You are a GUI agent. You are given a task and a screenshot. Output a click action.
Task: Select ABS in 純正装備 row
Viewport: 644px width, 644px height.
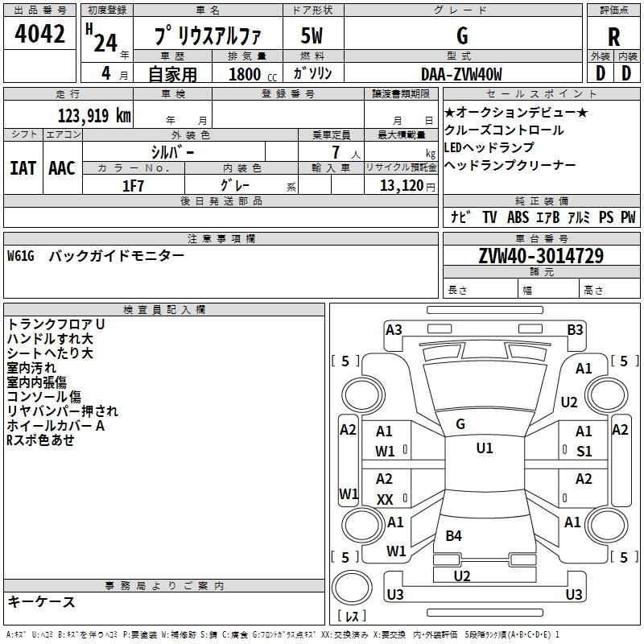click(518, 217)
